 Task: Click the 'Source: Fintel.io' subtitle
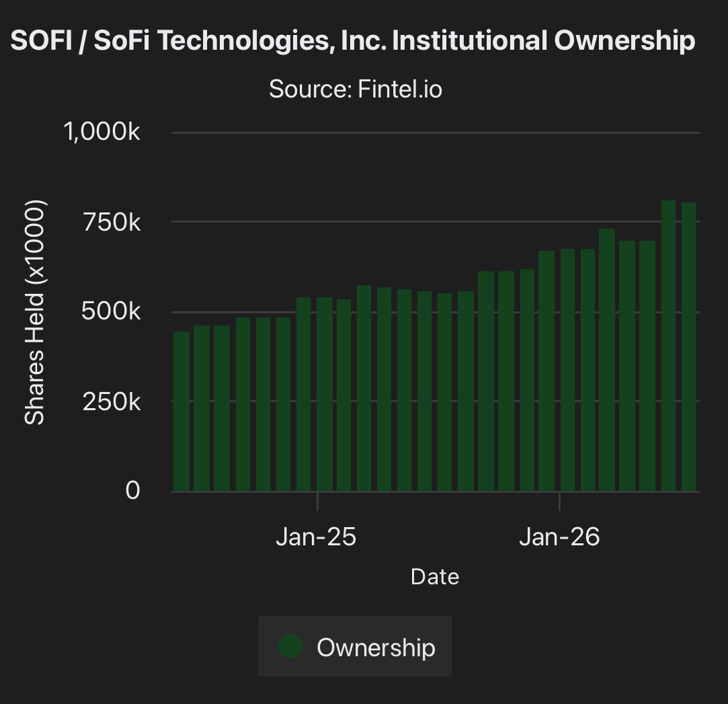click(x=356, y=89)
